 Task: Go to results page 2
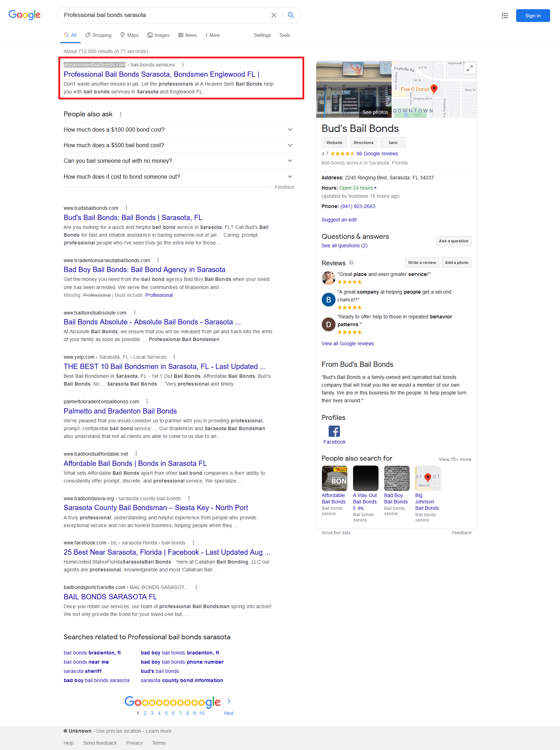click(x=145, y=713)
